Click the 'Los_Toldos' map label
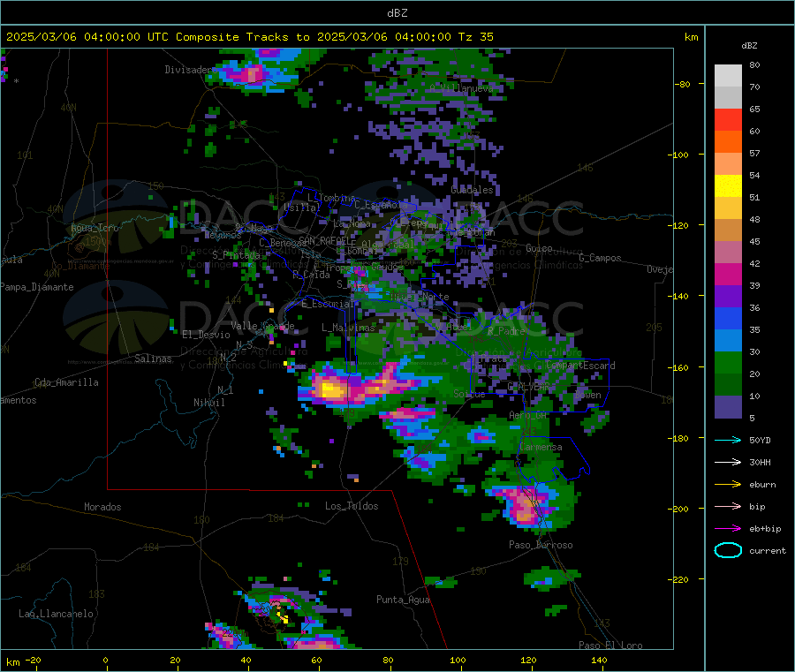 tap(352, 506)
